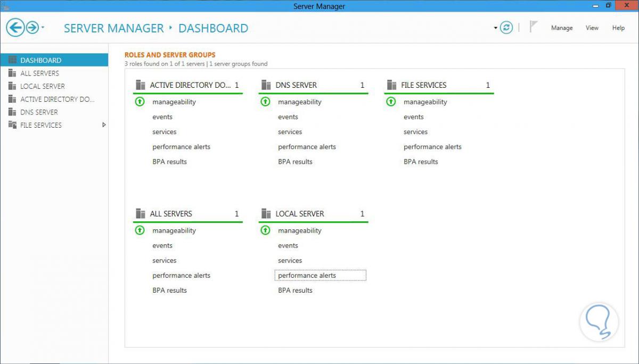
Task: Open performance alerts in File Services tile
Action: point(432,147)
